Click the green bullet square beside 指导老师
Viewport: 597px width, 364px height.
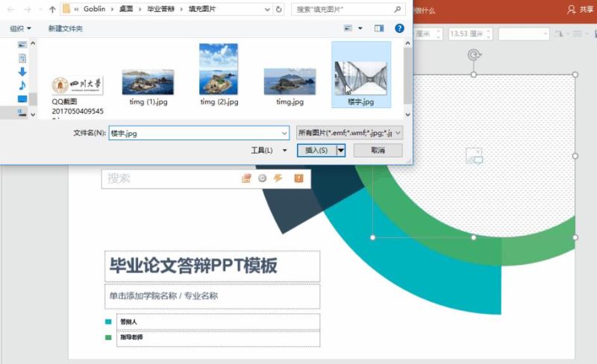click(x=108, y=337)
